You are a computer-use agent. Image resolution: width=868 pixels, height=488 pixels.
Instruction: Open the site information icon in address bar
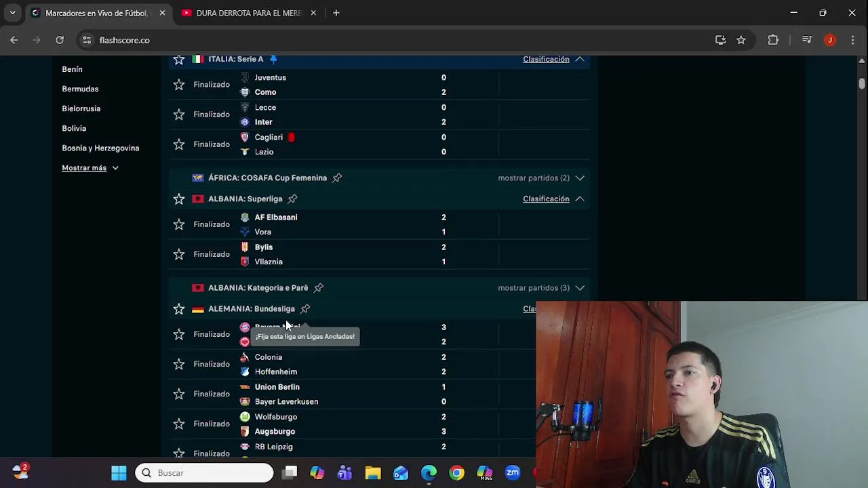(87, 40)
